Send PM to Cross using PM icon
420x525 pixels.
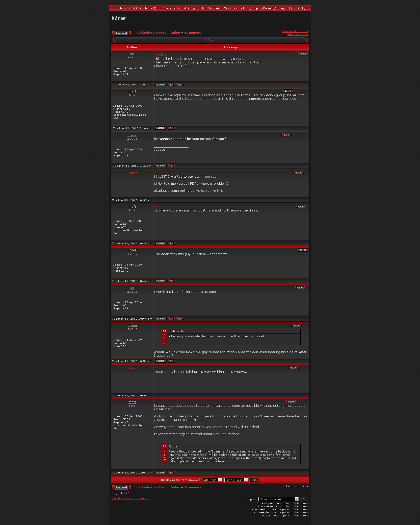(171, 166)
